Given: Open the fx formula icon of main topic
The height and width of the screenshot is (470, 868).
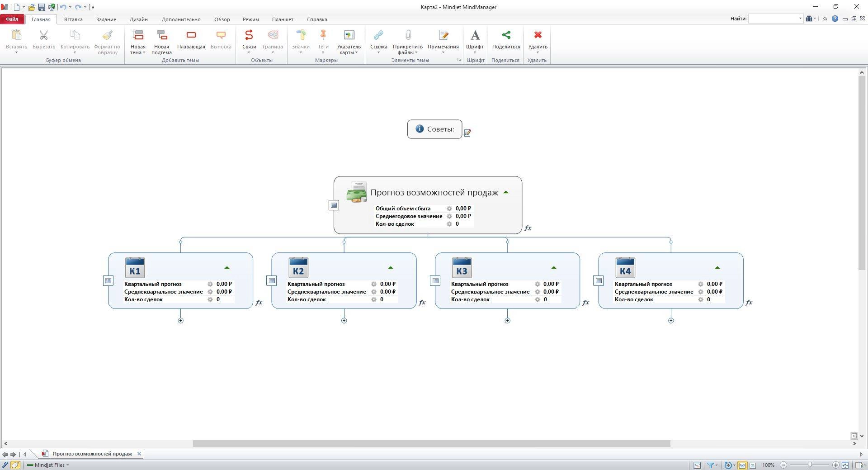Looking at the screenshot, I should (528, 228).
